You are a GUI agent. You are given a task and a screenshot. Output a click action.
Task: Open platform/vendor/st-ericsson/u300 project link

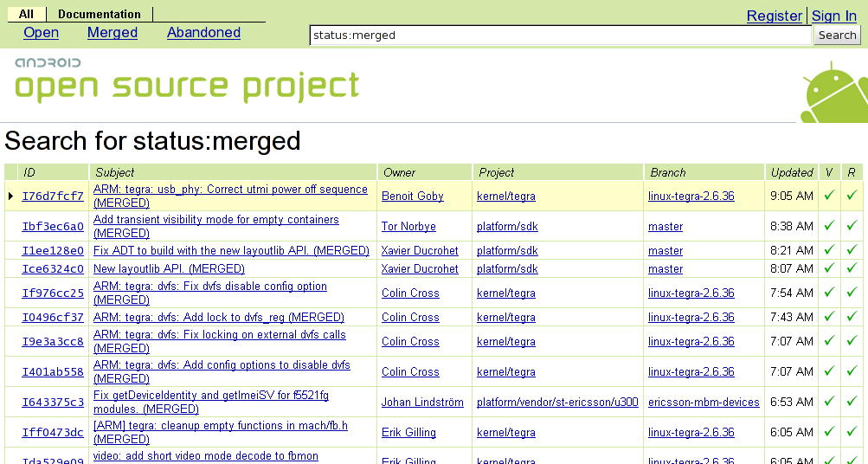point(557,402)
